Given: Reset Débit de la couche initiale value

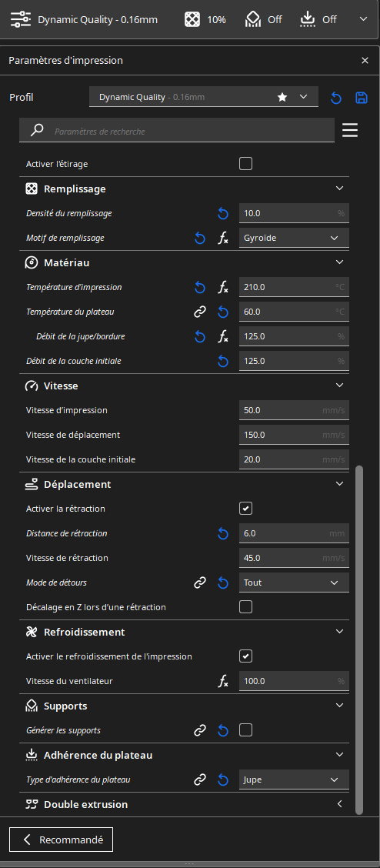Looking at the screenshot, I should click(223, 362).
